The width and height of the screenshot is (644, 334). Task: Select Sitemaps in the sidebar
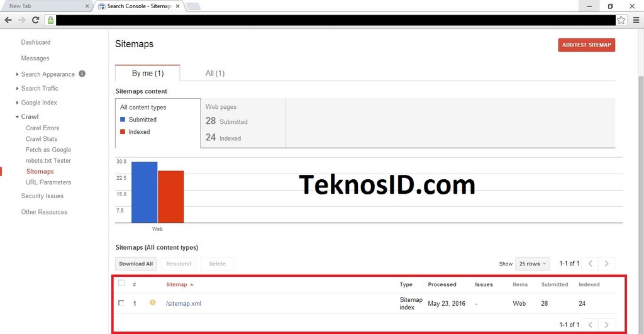pyautogui.click(x=40, y=171)
